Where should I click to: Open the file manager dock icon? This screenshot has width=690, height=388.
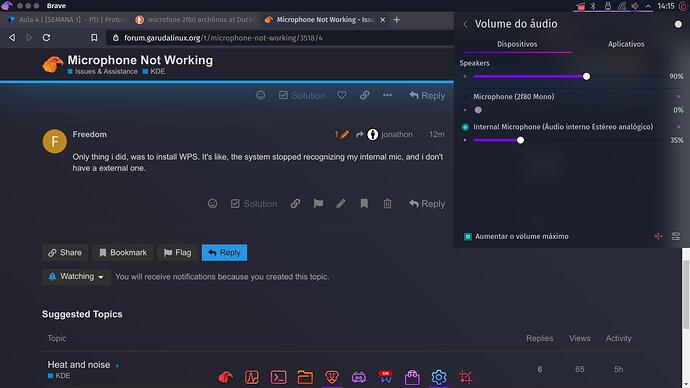click(x=305, y=377)
